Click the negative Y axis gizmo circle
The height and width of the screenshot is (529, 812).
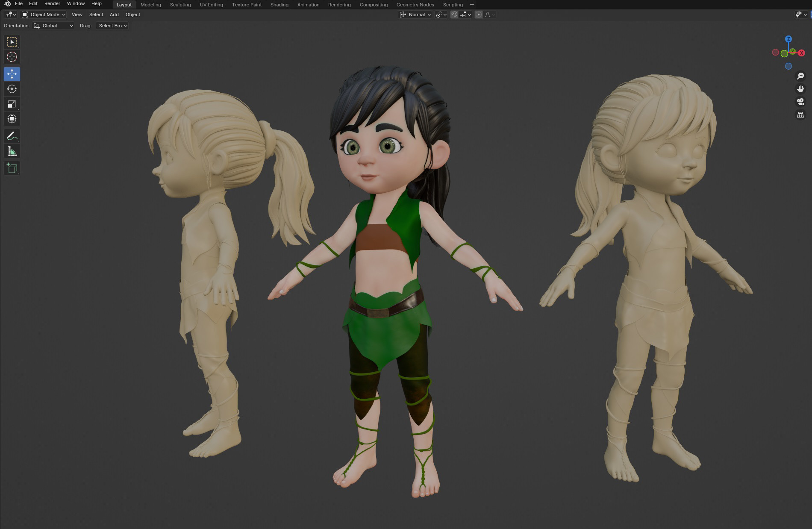coord(784,54)
